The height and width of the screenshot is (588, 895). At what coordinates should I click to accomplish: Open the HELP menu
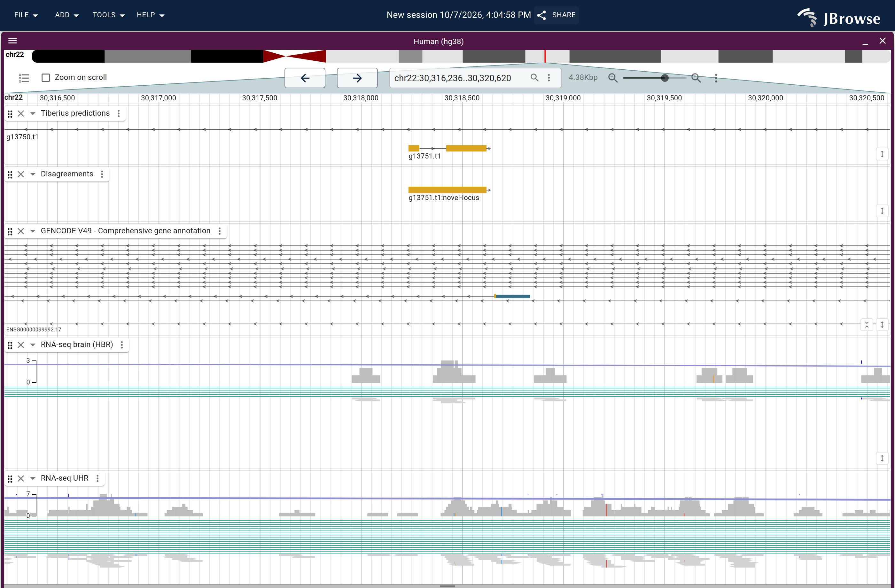pyautogui.click(x=151, y=15)
